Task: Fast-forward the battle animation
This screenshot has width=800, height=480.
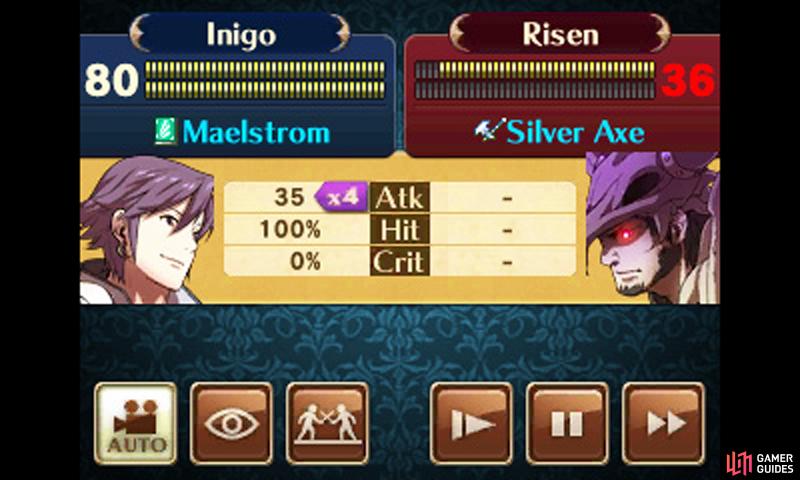Action: [663, 423]
